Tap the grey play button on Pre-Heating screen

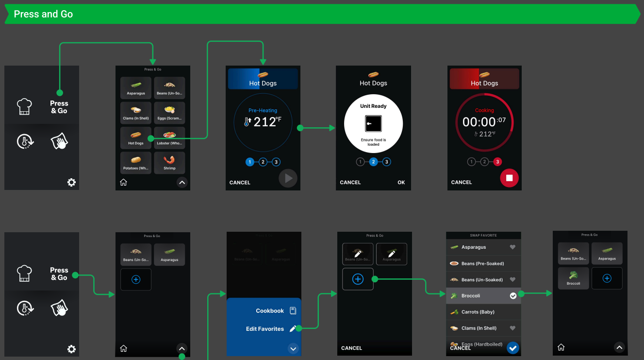(x=288, y=178)
